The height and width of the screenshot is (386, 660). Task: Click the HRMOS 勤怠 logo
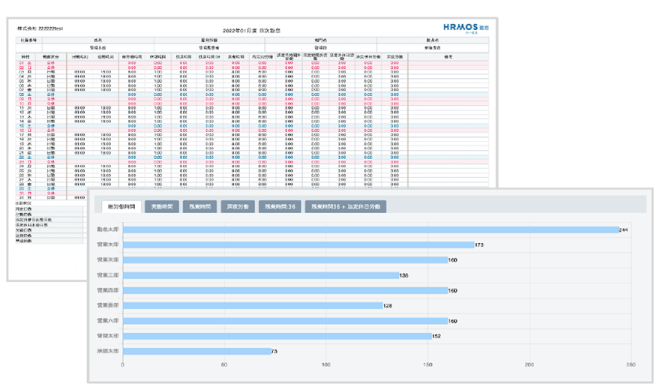pyautogui.click(x=466, y=28)
